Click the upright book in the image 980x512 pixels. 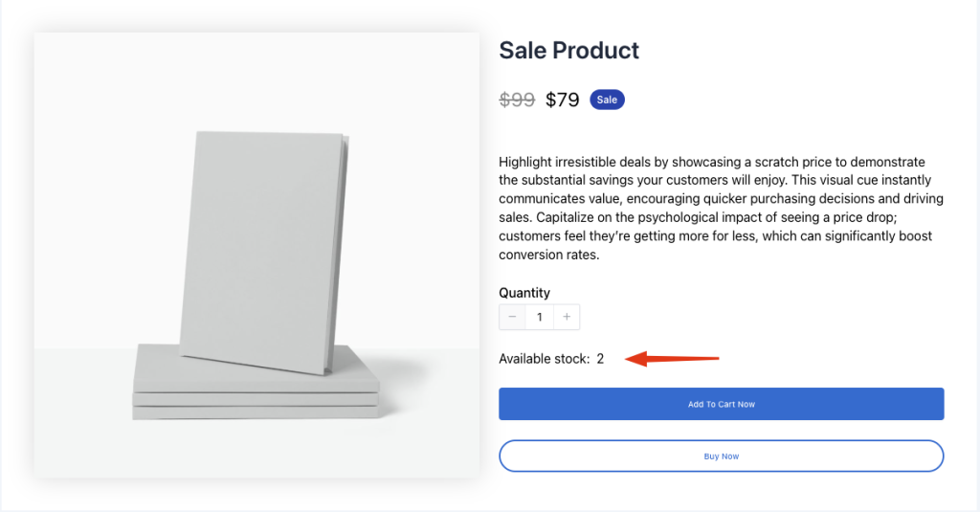coord(264,253)
